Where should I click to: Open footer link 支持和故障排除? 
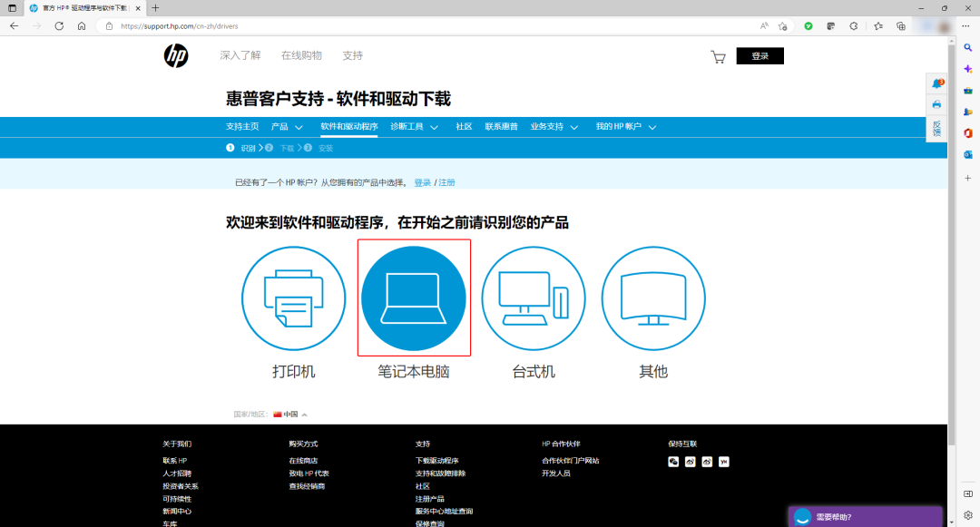(441, 473)
